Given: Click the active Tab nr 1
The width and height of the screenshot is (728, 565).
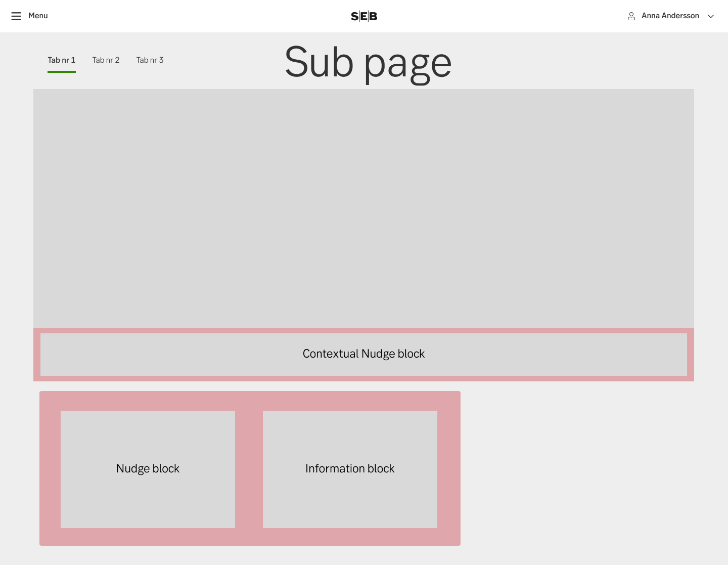Looking at the screenshot, I should pos(61,60).
